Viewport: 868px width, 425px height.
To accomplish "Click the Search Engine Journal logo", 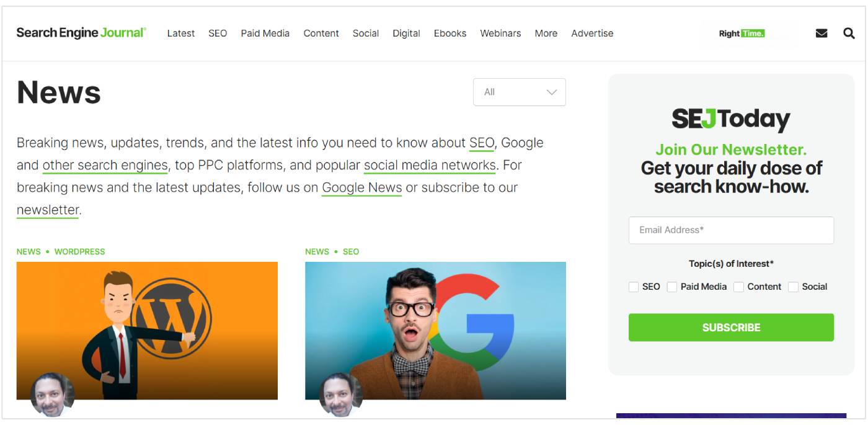I will click(x=81, y=33).
